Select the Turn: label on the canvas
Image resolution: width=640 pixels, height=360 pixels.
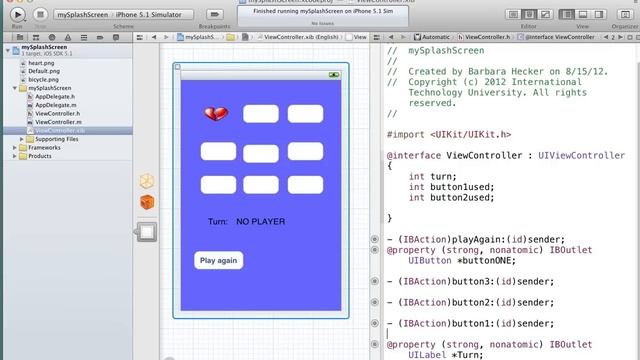coord(218,222)
